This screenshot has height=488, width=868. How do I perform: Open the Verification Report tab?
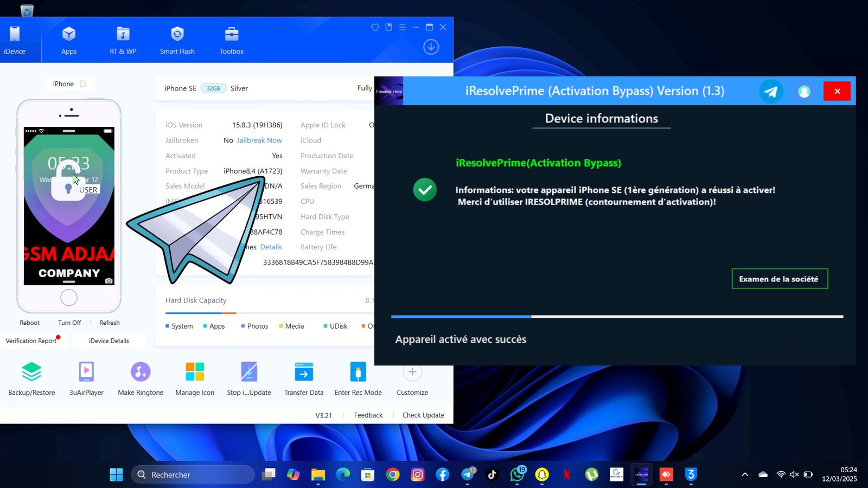31,341
